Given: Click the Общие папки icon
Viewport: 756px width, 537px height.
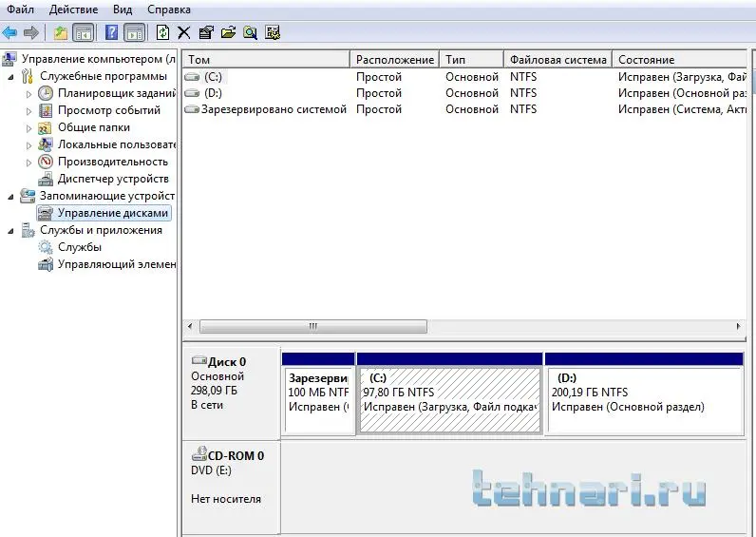Looking at the screenshot, I should [x=45, y=127].
